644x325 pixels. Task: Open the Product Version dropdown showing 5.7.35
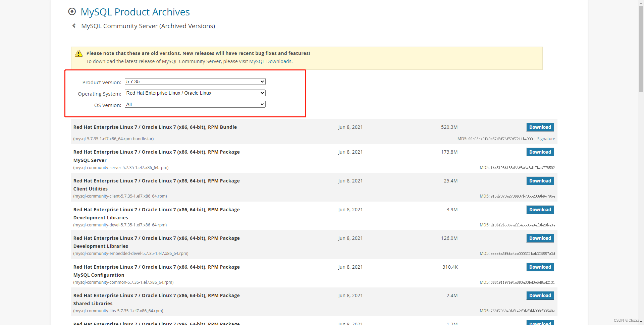pyautogui.click(x=195, y=82)
